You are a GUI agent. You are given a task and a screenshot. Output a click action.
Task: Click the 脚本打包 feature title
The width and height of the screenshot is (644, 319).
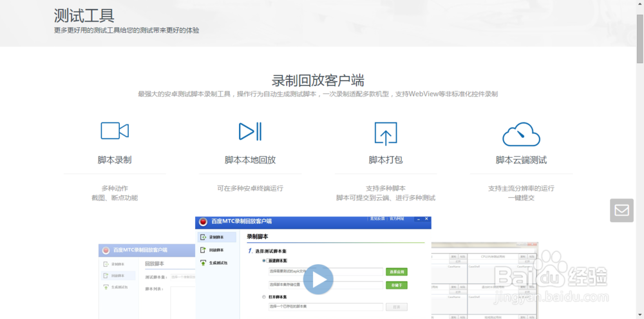click(x=386, y=160)
